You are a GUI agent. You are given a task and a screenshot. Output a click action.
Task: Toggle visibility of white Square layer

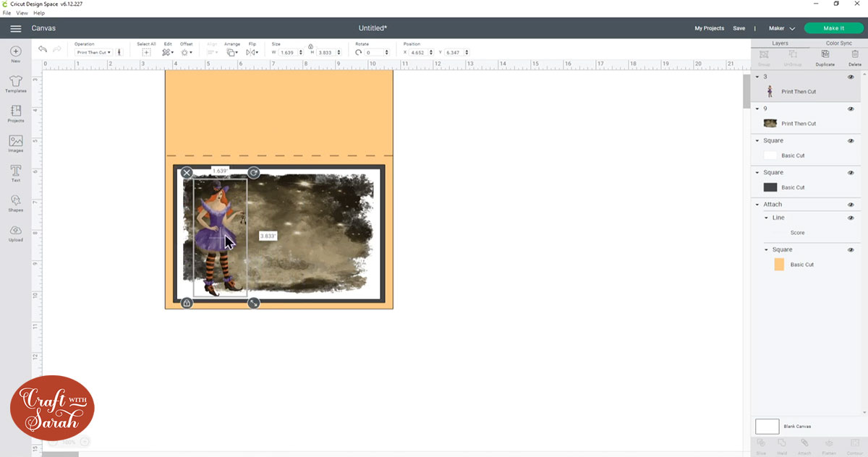point(851,141)
